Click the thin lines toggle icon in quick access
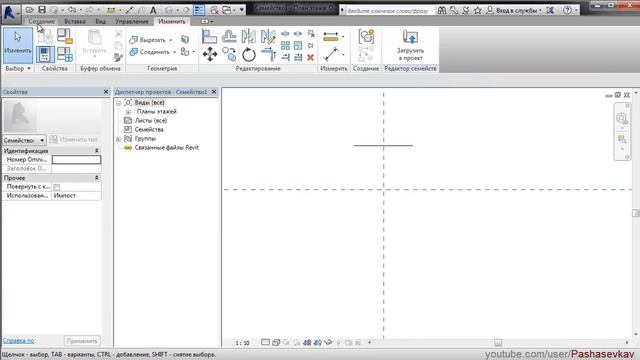 coord(199,10)
